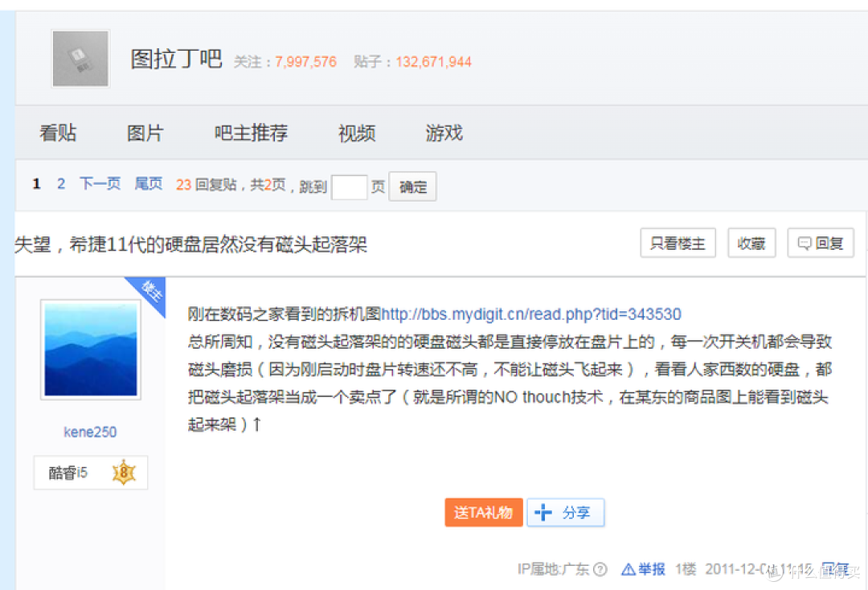This screenshot has height=590, width=868.
Task: Click the 举报 report link
Action: (x=643, y=569)
